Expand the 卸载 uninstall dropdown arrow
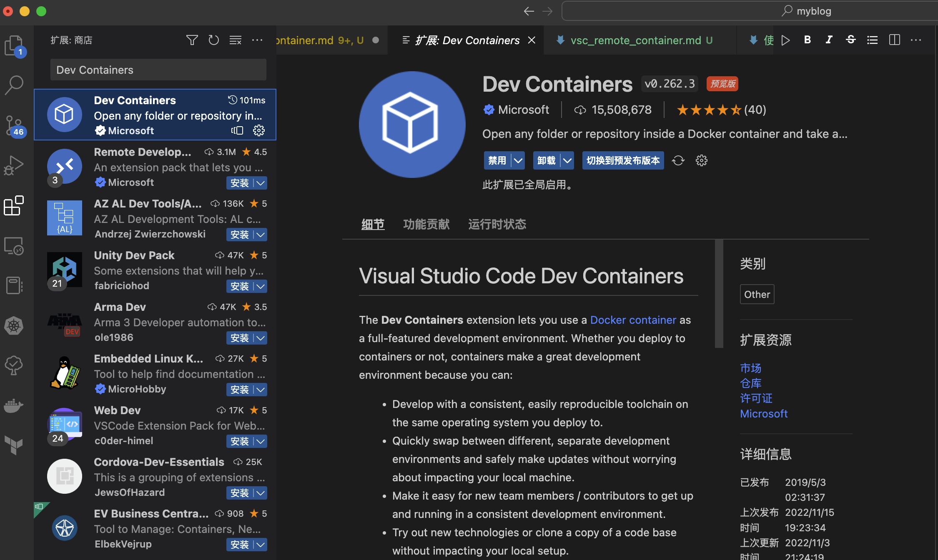The width and height of the screenshot is (938, 560). (x=567, y=160)
